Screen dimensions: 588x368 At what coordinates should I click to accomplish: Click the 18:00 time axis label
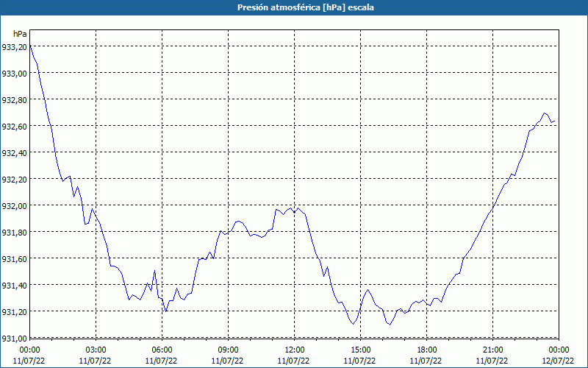[427, 350]
